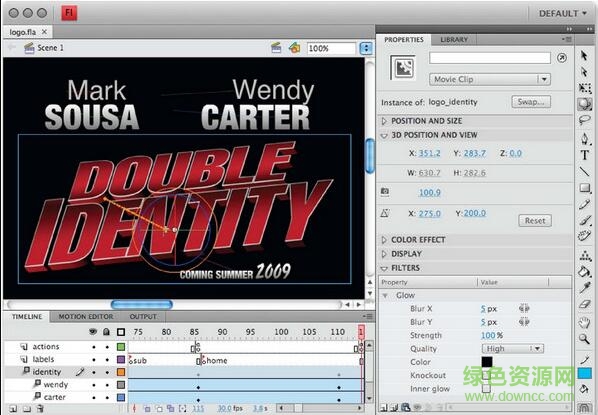This screenshot has height=415, width=598.
Task: Select the Properties tab
Action: pos(404,40)
